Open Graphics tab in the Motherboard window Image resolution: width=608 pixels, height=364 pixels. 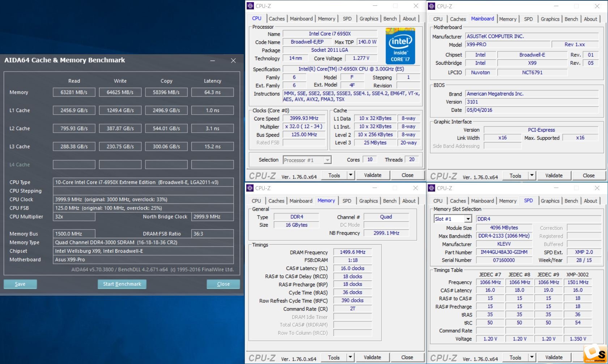point(550,19)
